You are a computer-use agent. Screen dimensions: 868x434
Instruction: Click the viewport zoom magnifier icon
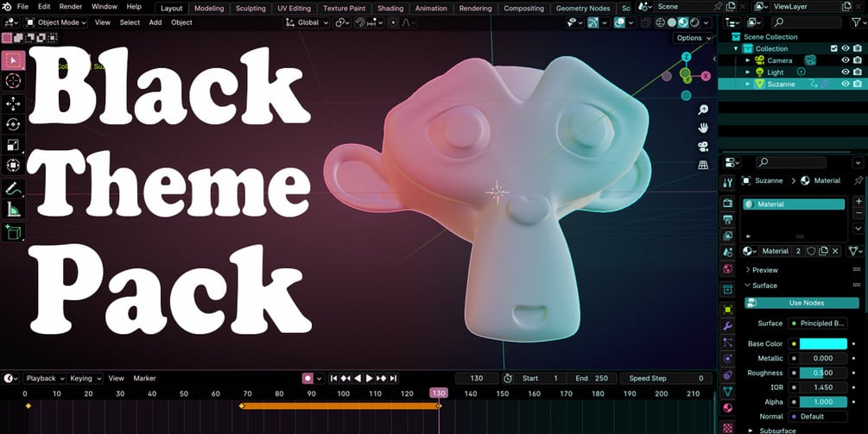coord(703,110)
